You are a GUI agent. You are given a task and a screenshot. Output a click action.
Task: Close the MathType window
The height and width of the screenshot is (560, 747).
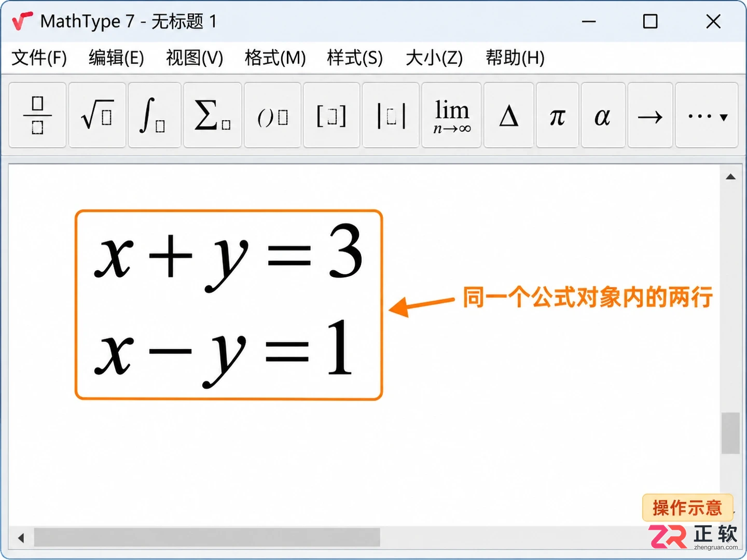(713, 22)
